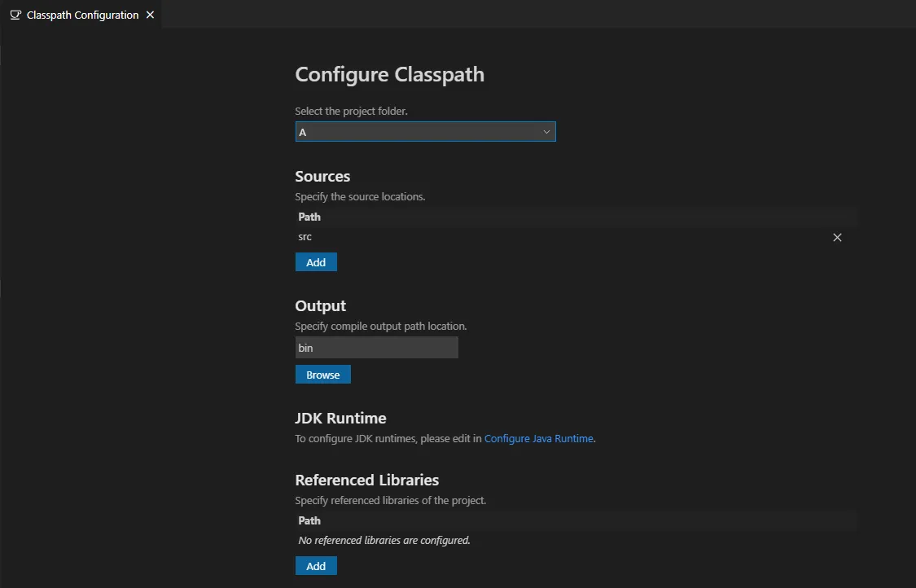This screenshot has height=588, width=916.
Task: Remove the src source path entry
Action: pos(837,238)
